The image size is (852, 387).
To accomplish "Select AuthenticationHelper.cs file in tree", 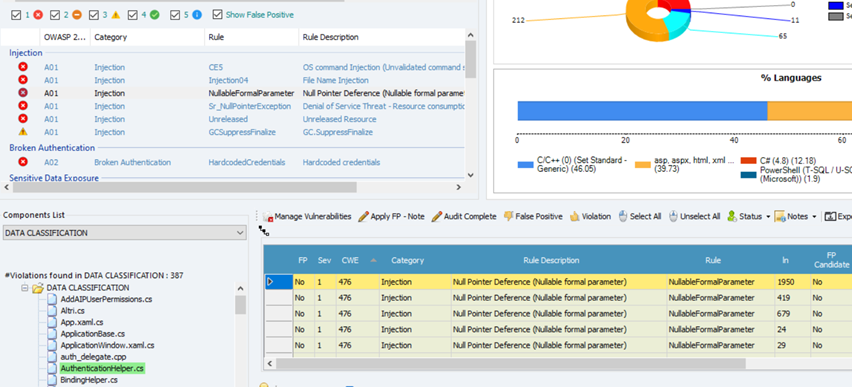I will coord(102,368).
